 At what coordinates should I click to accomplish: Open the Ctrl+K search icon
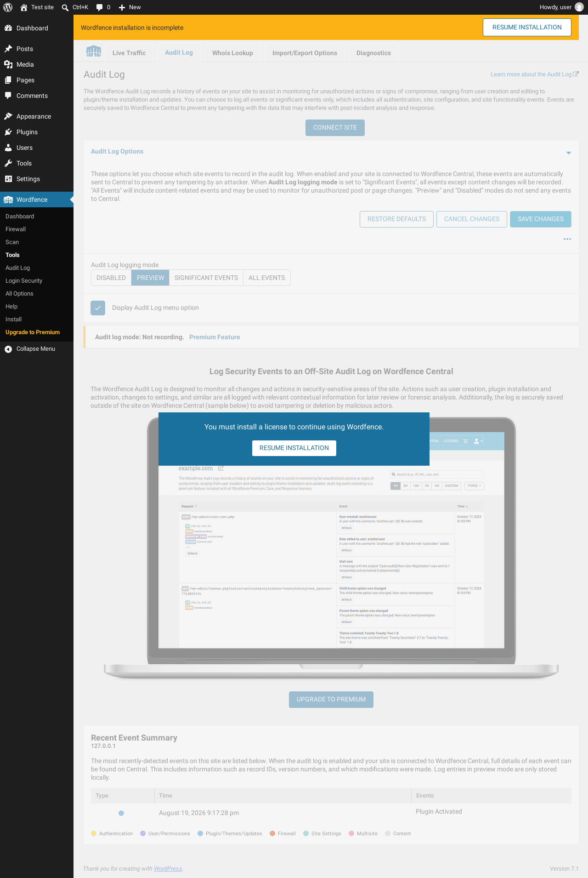click(x=65, y=7)
